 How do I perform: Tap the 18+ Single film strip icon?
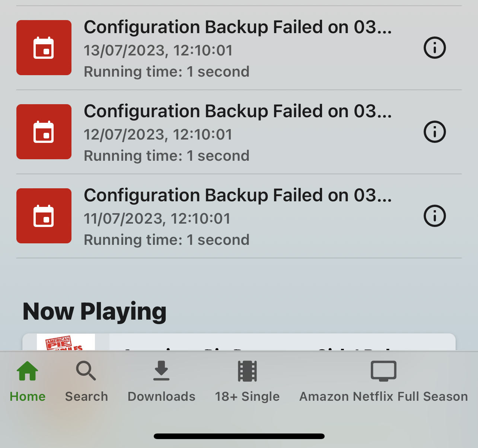(x=247, y=371)
